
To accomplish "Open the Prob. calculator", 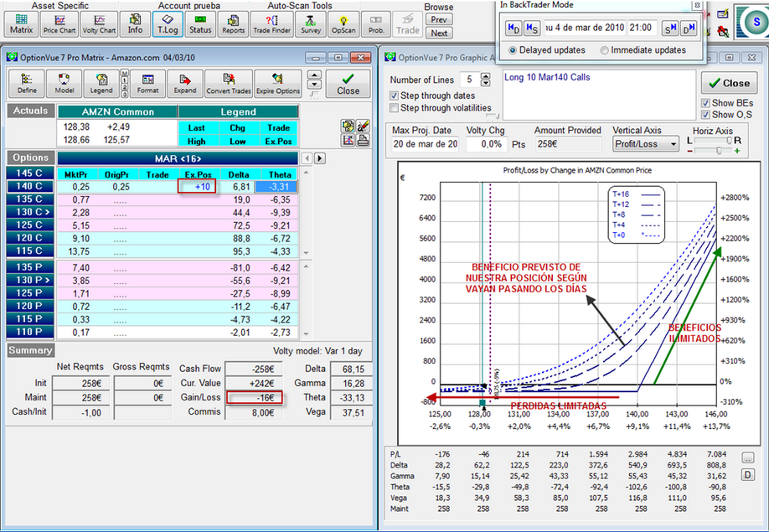I will coord(376,23).
